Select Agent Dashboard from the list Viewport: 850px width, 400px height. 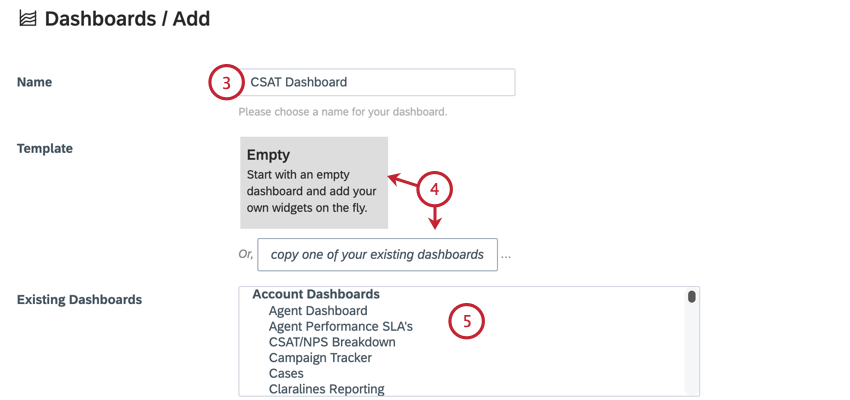[x=318, y=311]
